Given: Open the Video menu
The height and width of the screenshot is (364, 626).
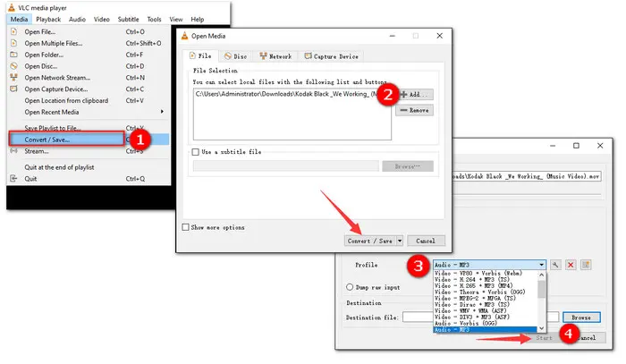Looking at the screenshot, I should point(101,19).
